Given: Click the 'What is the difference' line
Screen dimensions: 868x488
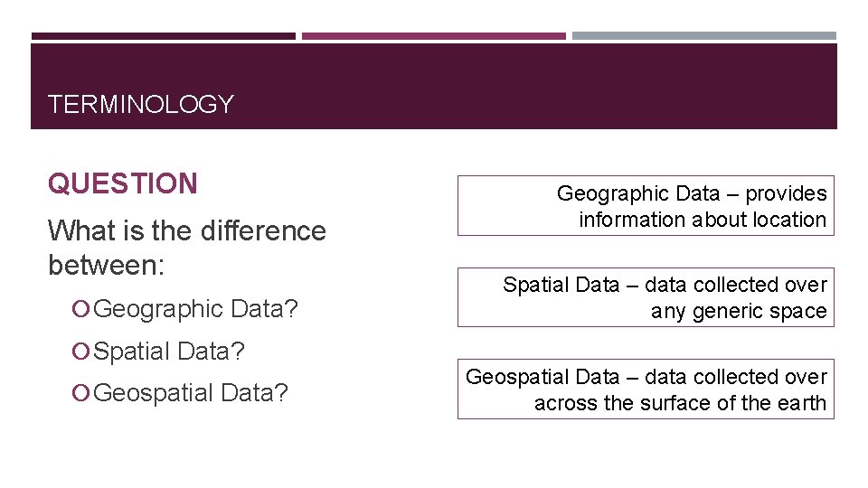Looking at the screenshot, I should (x=186, y=230).
